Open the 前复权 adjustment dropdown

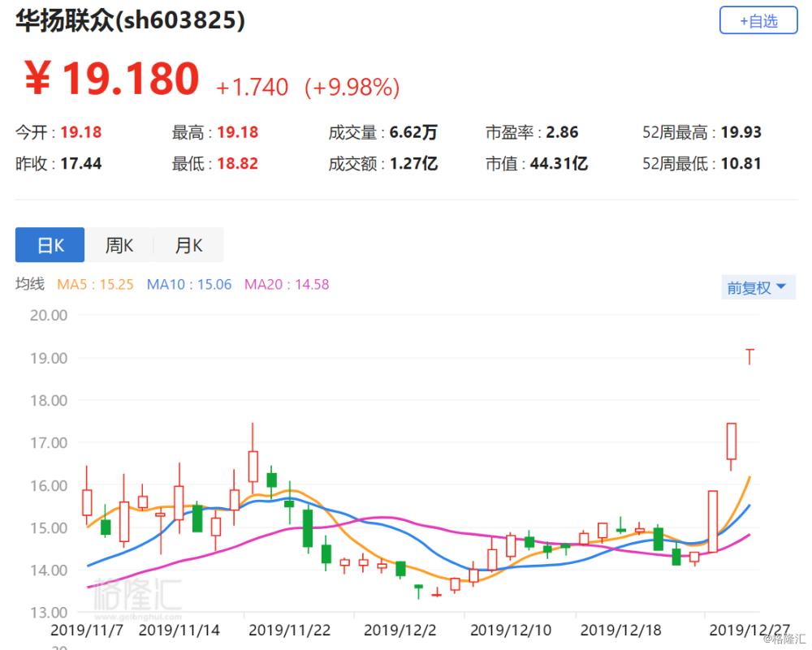758,287
